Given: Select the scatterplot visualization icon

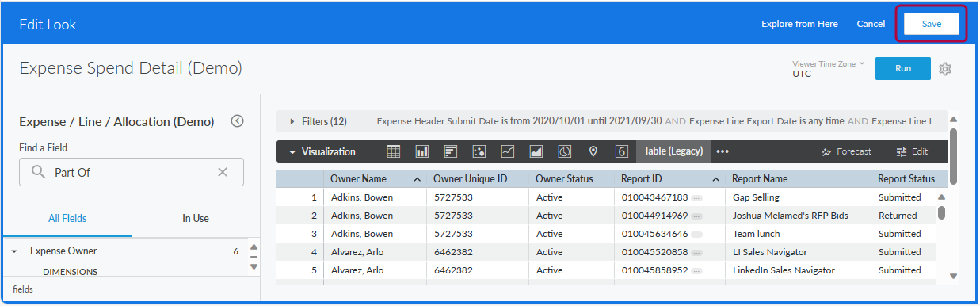Looking at the screenshot, I should (479, 151).
